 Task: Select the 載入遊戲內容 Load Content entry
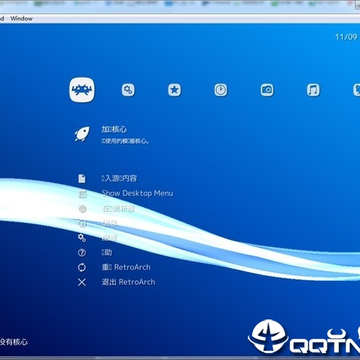[119, 179]
